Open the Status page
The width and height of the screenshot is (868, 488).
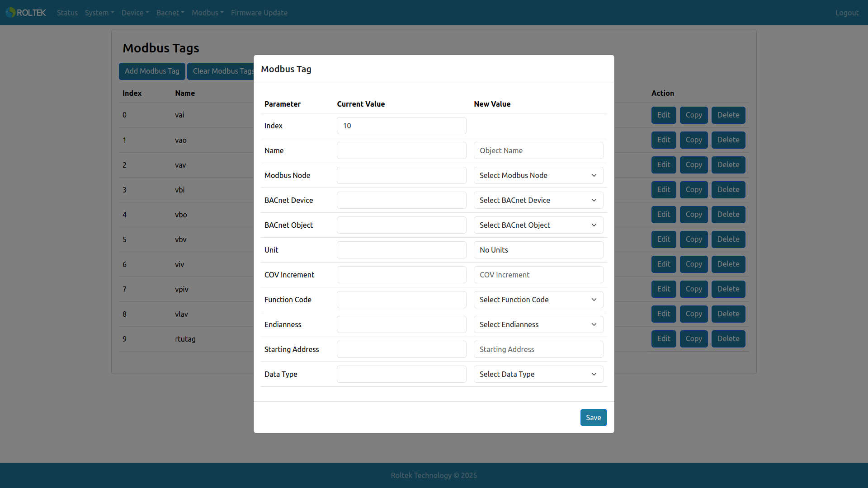coord(67,13)
